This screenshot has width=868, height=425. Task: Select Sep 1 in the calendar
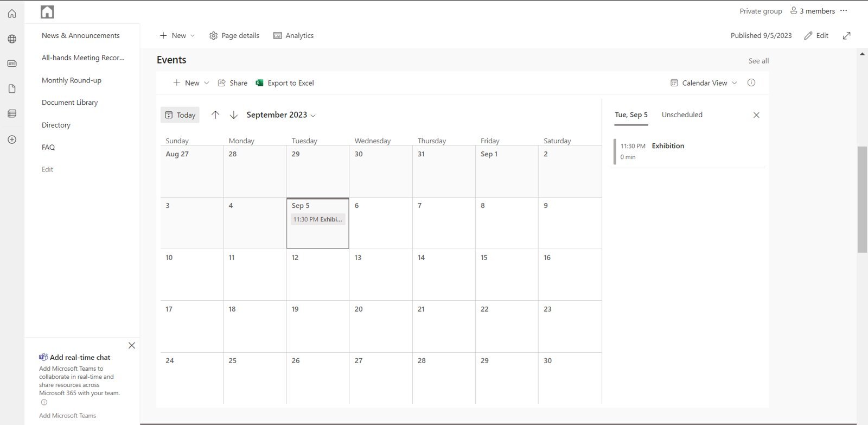[507, 171]
